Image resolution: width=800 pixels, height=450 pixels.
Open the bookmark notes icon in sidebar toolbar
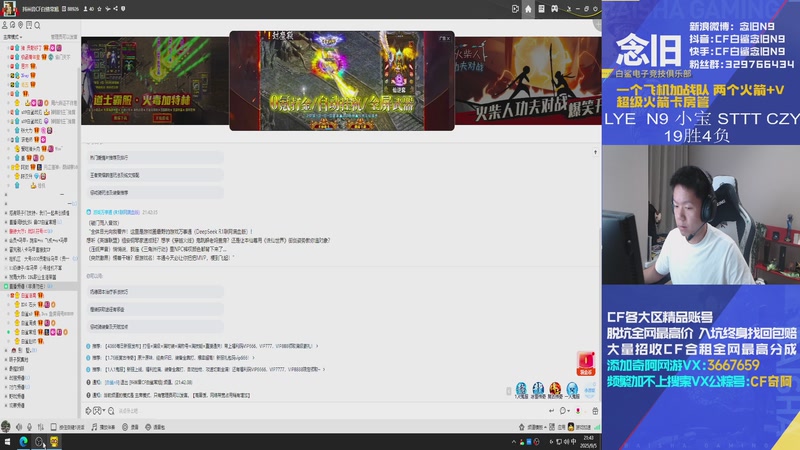pyautogui.click(x=29, y=25)
